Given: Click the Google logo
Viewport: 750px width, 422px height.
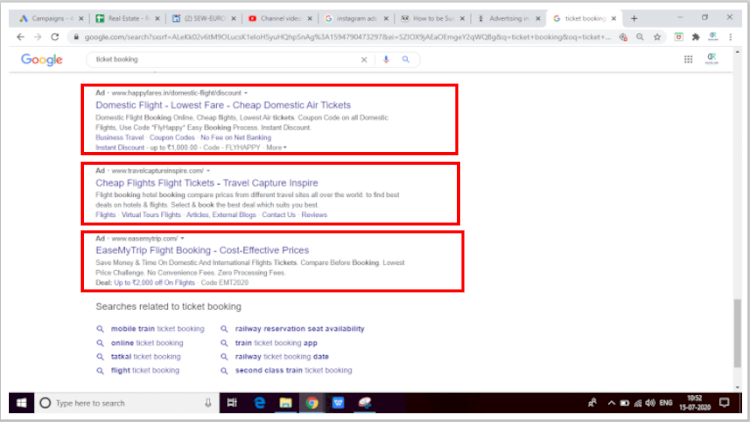Looking at the screenshot, I should click(x=42, y=59).
